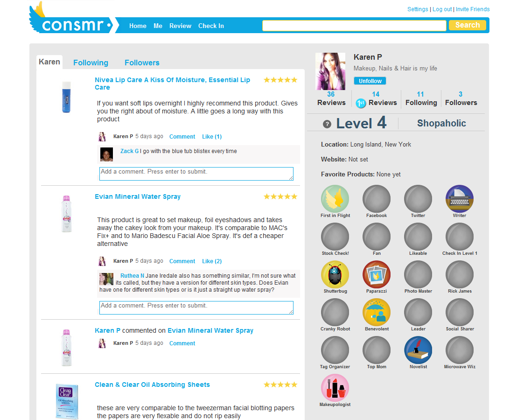Image resolution: width=524 pixels, height=420 pixels.
Task: Click the 11 Following stat
Action: [x=421, y=98]
